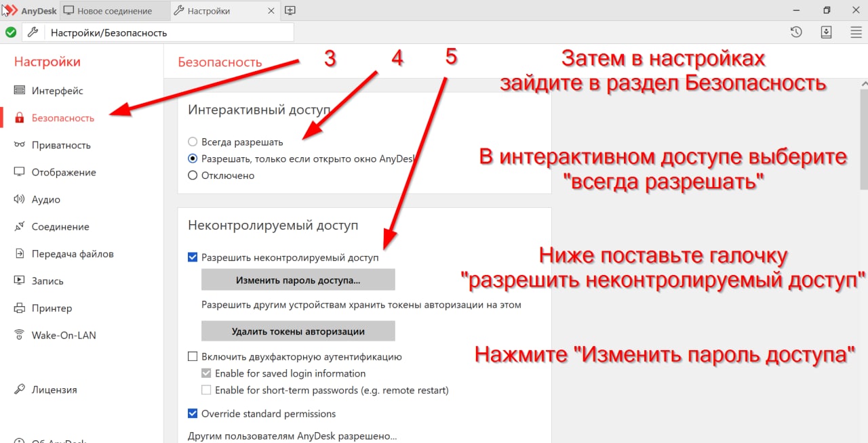868x443 pixels.
Task: Click the glasses Приватность icon
Action: click(x=19, y=145)
